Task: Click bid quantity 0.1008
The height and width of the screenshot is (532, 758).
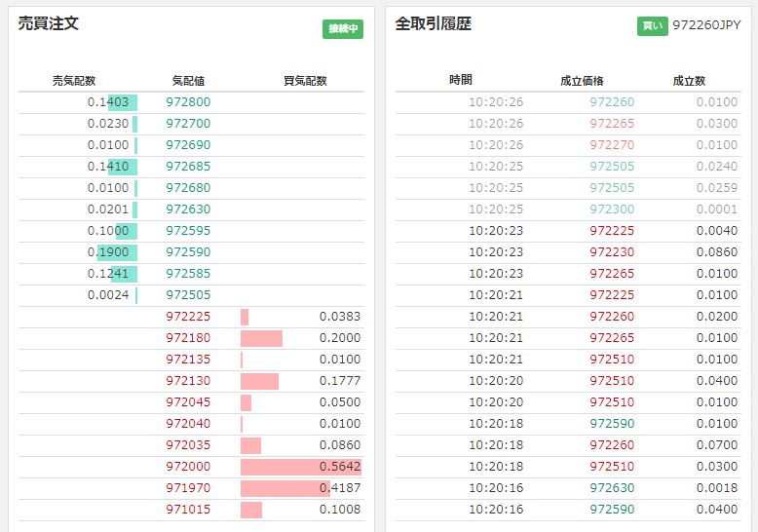Action: coord(340,510)
